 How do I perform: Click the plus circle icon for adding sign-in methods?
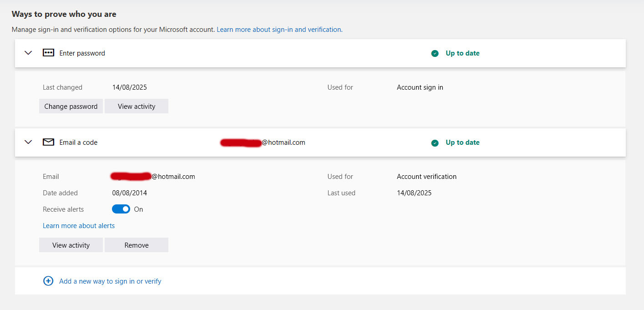[x=48, y=281]
